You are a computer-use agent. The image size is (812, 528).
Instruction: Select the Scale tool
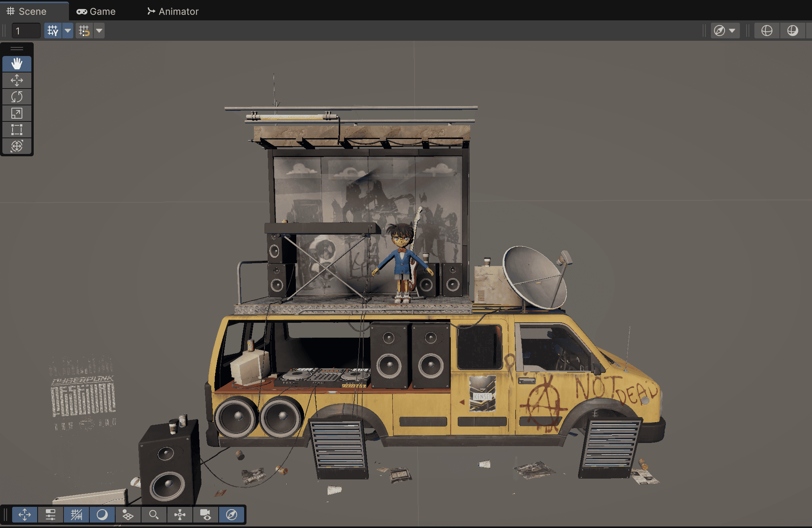pyautogui.click(x=17, y=113)
